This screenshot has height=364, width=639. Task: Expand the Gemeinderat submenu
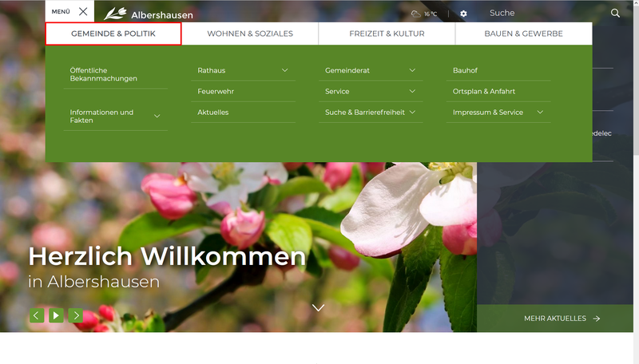[x=412, y=70]
